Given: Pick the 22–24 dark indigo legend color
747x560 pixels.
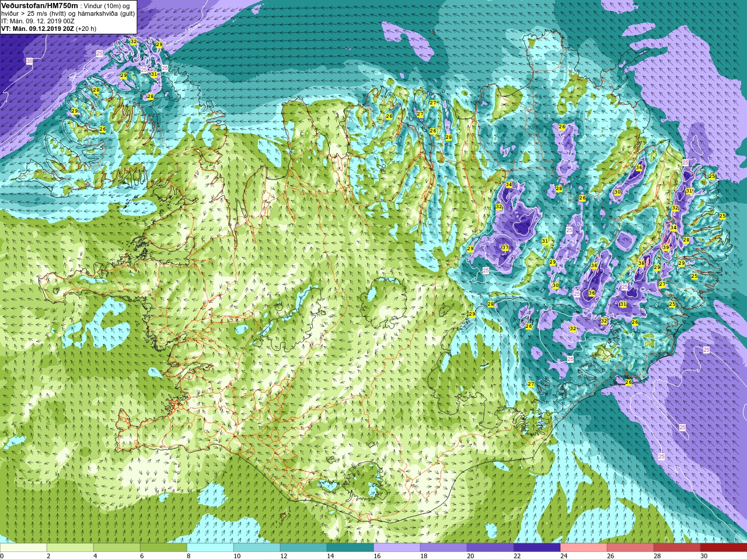Looking at the screenshot, I should click(537, 548).
